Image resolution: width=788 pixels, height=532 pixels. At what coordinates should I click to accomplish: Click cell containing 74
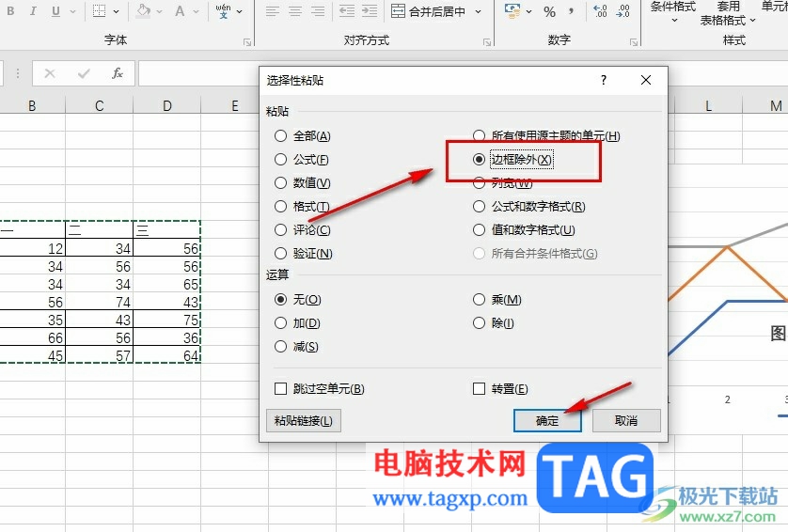click(99, 302)
